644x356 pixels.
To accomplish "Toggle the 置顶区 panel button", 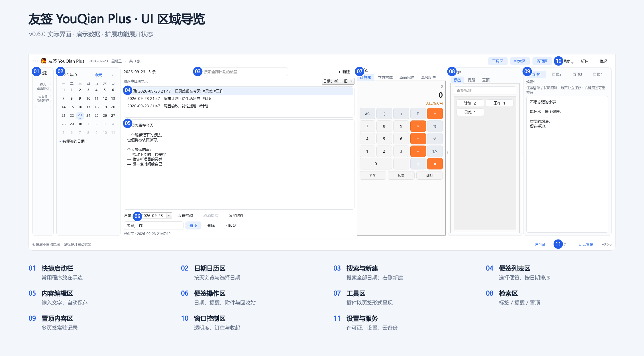I will 542,61.
